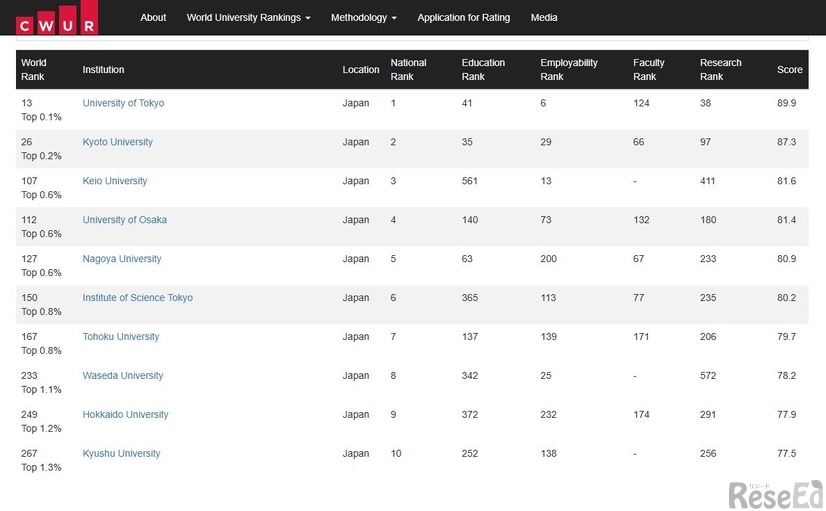Screen dimensions: 826x511
Task: Select the 78.2 score for Waseda University
Action: coord(786,376)
